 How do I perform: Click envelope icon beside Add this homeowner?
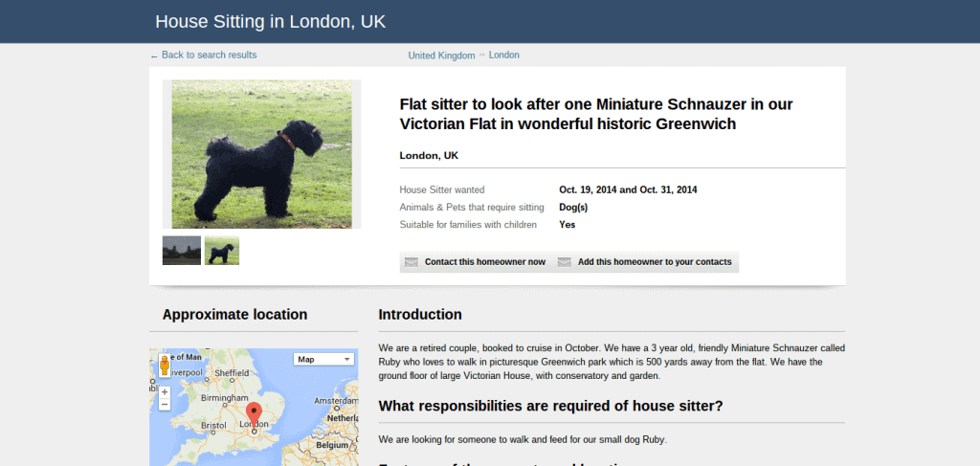pyautogui.click(x=565, y=262)
